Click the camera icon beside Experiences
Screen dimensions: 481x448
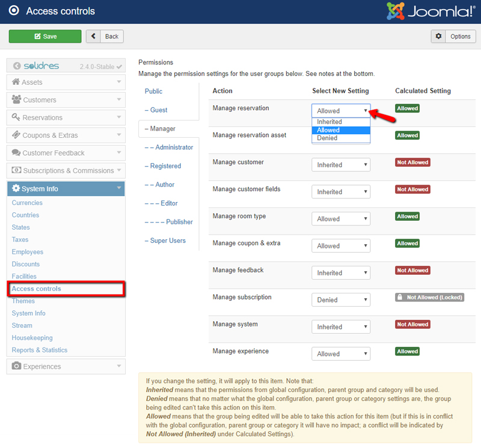pyautogui.click(x=16, y=366)
